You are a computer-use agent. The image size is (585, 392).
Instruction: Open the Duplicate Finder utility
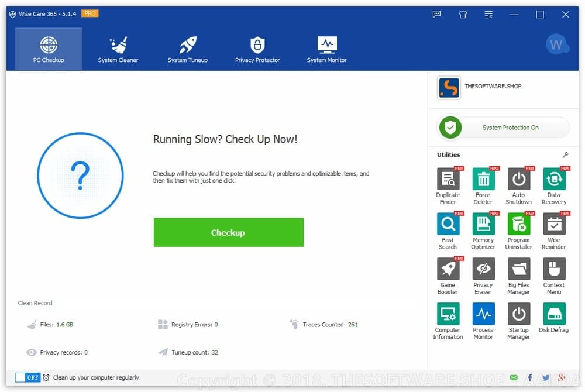point(448,185)
